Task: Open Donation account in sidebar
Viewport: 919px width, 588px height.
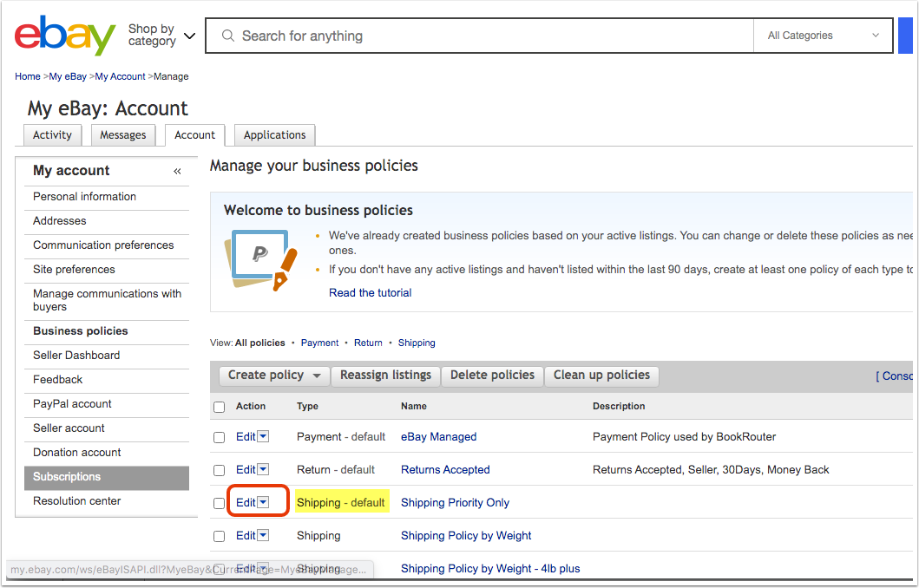Action: [76, 453]
